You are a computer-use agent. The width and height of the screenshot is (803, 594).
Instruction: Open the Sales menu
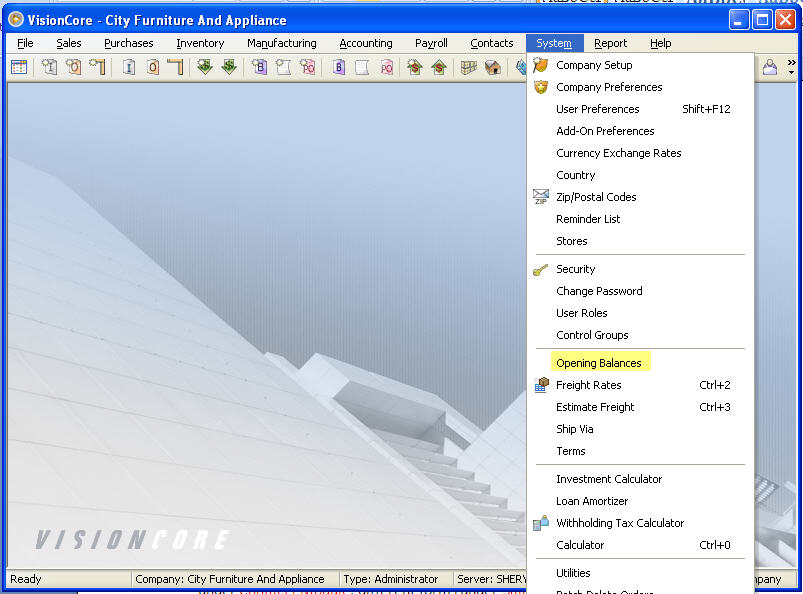69,44
